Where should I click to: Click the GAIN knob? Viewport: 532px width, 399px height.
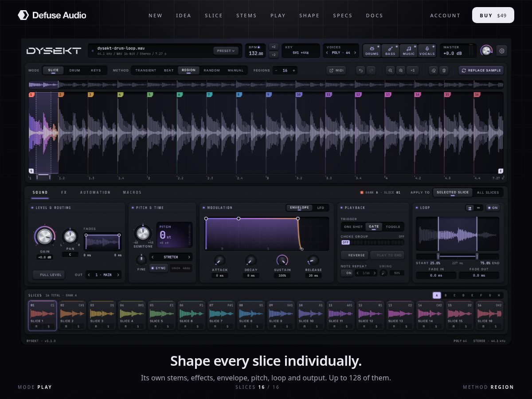44,236
